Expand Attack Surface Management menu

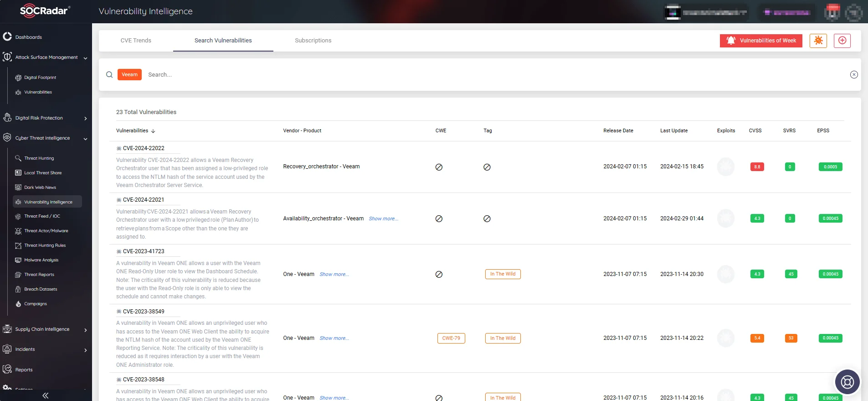(x=86, y=58)
